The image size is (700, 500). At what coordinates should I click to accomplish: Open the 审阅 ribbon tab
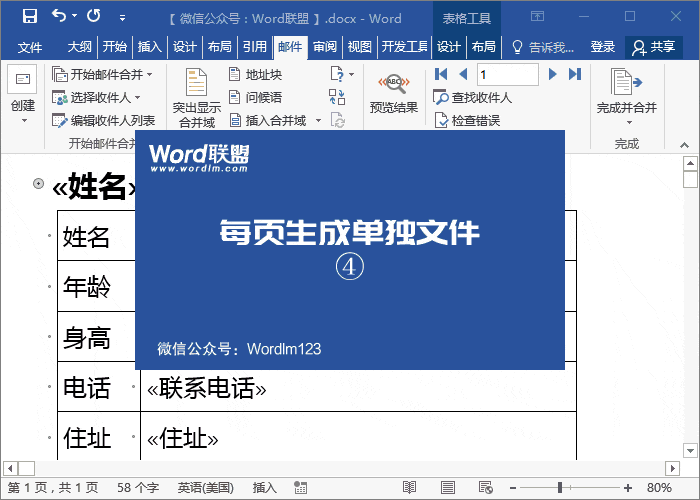click(325, 46)
